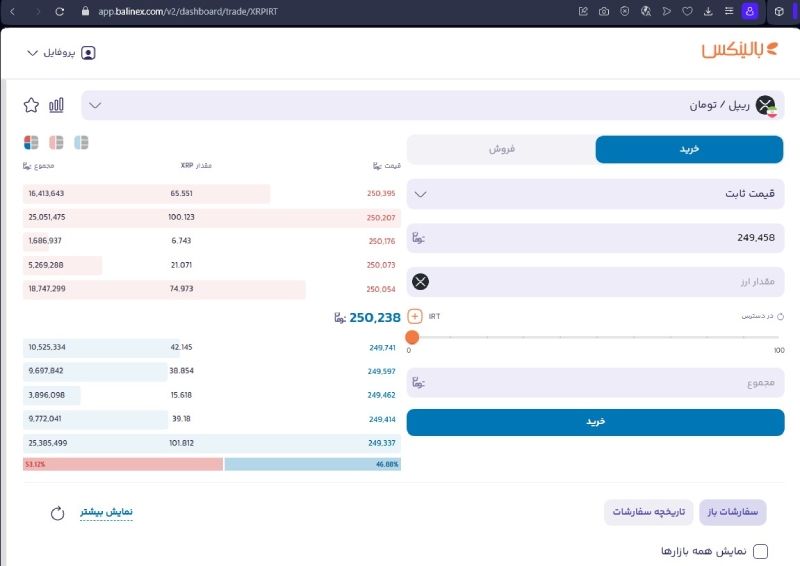
Task: Show sell-only order book layout icon
Action: [56, 142]
